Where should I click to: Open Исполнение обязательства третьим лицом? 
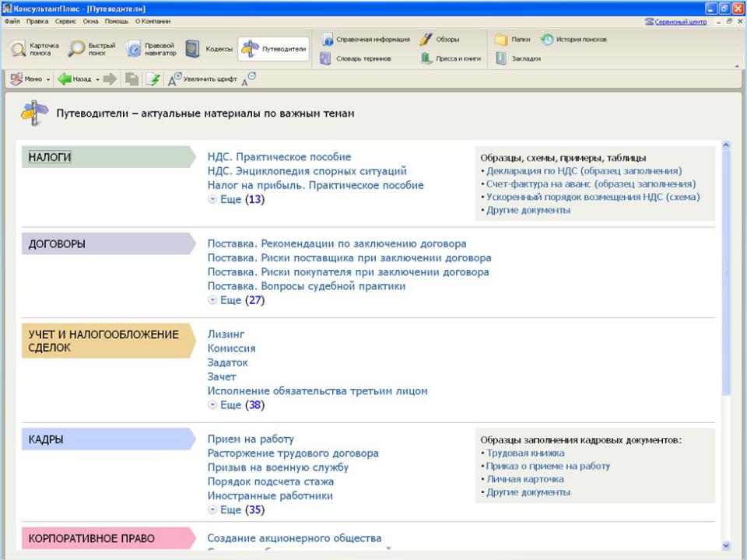pos(317,391)
